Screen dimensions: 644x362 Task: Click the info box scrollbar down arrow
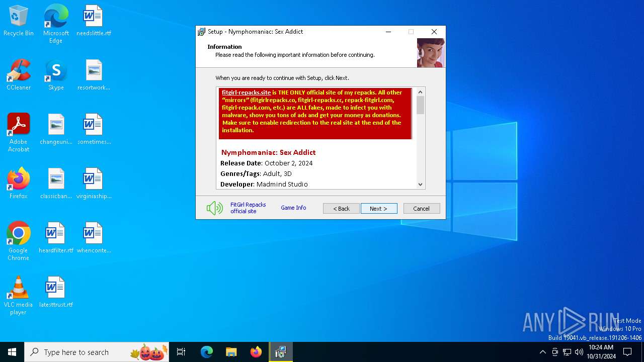421,185
